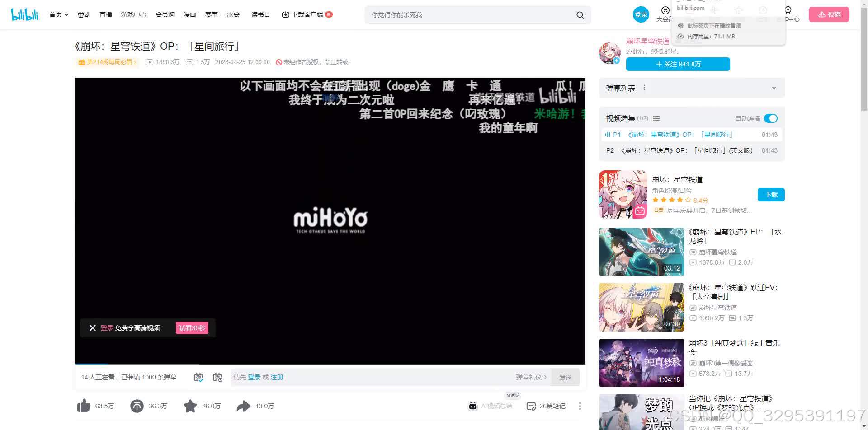Open the 纯真梦歌 concert thumbnail
The width and height of the screenshot is (868, 430).
click(642, 363)
